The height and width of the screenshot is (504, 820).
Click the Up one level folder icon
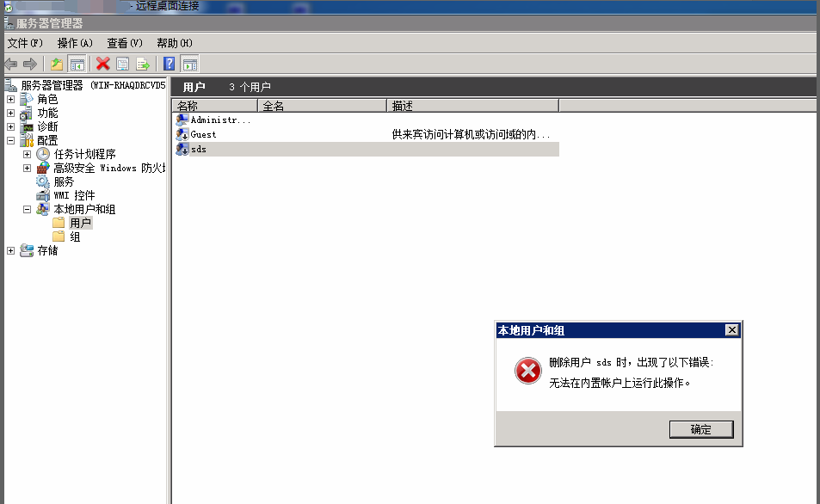pos(57,64)
